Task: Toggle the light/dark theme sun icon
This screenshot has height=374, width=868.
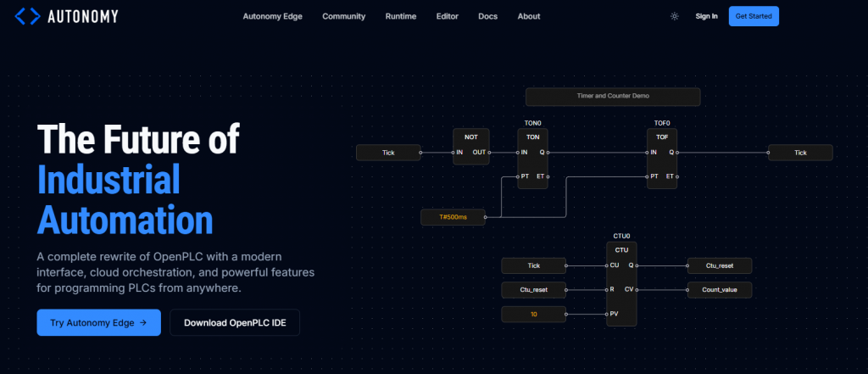Action: pos(674,16)
